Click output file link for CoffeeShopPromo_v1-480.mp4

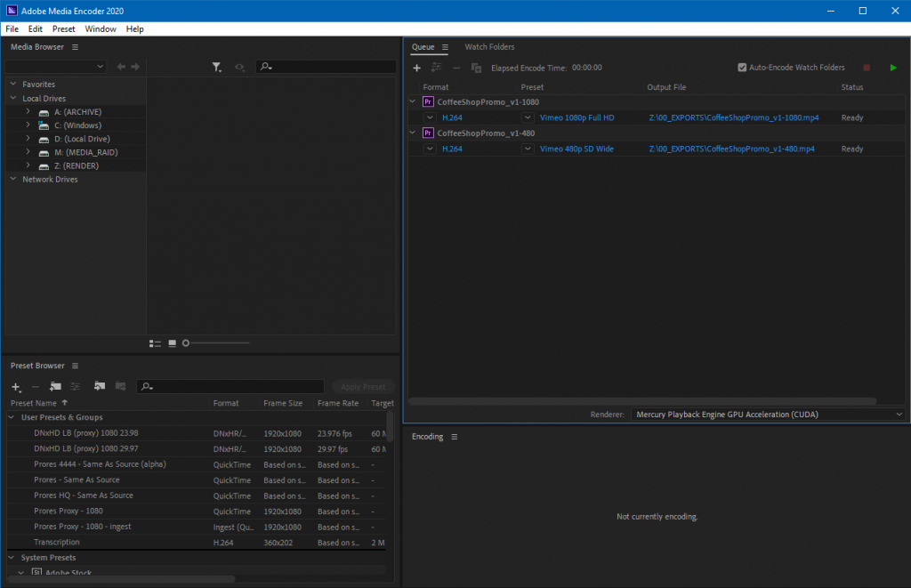731,149
